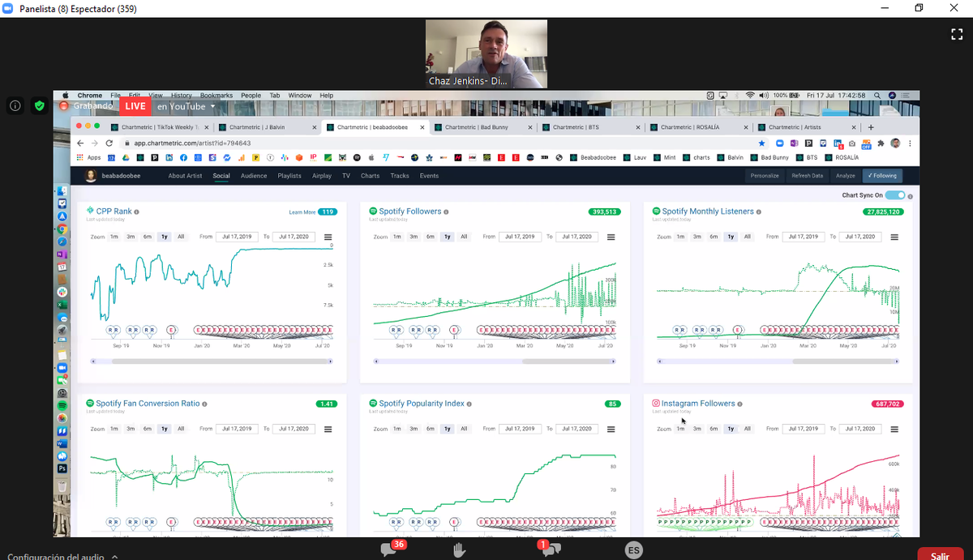
Task: Click the Following button
Action: click(882, 176)
